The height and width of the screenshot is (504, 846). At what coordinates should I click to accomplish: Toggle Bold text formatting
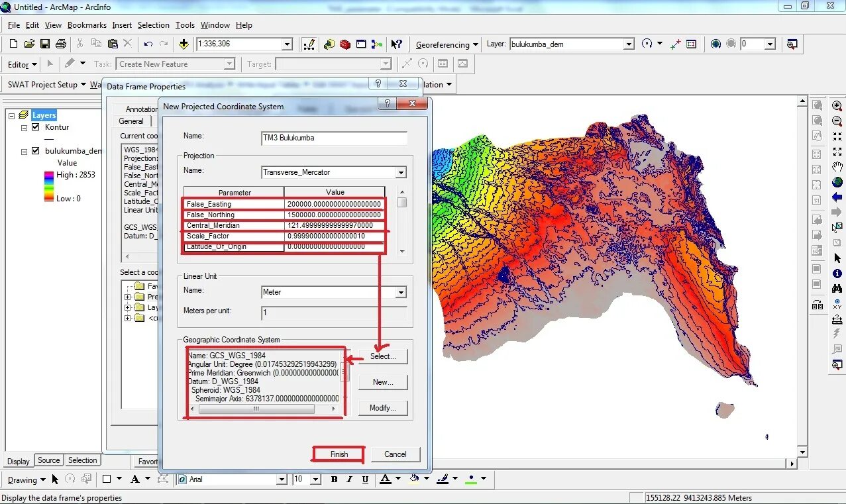(334, 479)
